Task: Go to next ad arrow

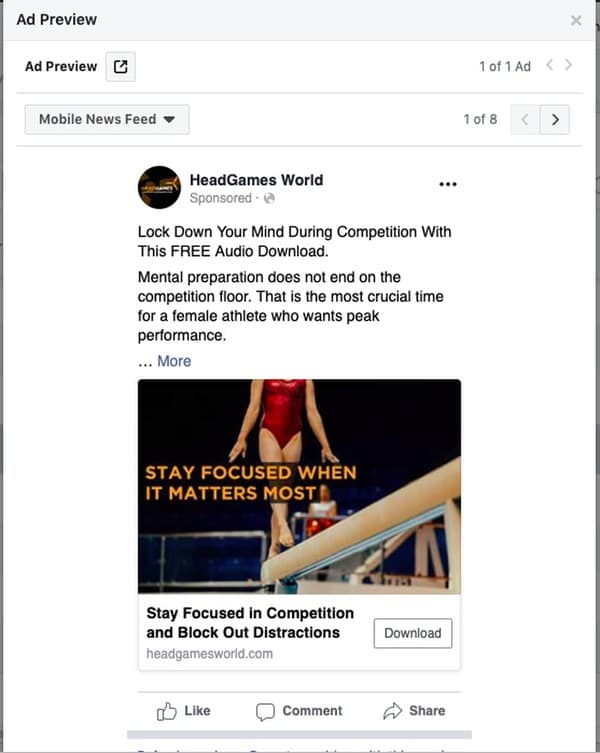Action: coord(569,66)
